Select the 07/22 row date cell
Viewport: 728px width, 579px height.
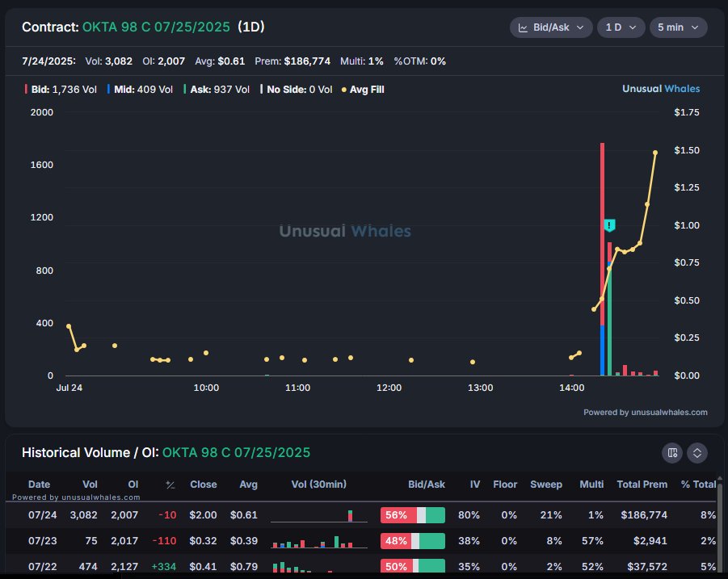point(42,566)
